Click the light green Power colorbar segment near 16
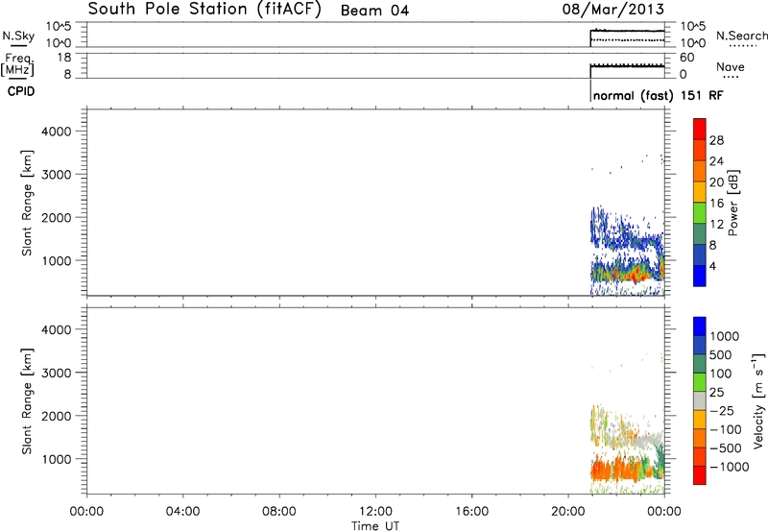This screenshot has height=532, width=768. point(700,213)
